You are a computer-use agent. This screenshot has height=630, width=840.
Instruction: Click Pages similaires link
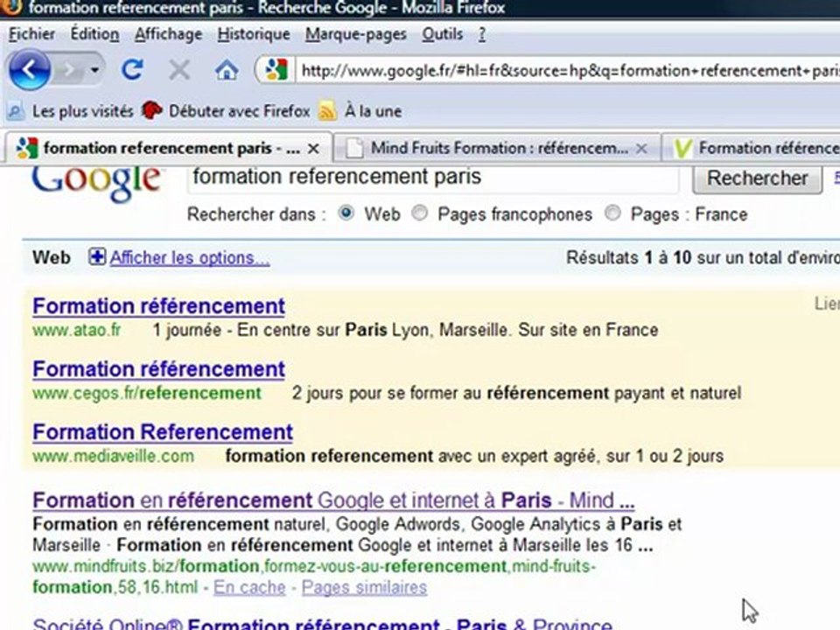click(364, 588)
